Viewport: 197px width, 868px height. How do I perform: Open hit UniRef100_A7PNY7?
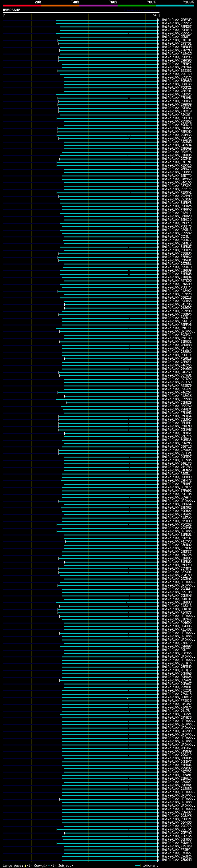tap(176, 64)
